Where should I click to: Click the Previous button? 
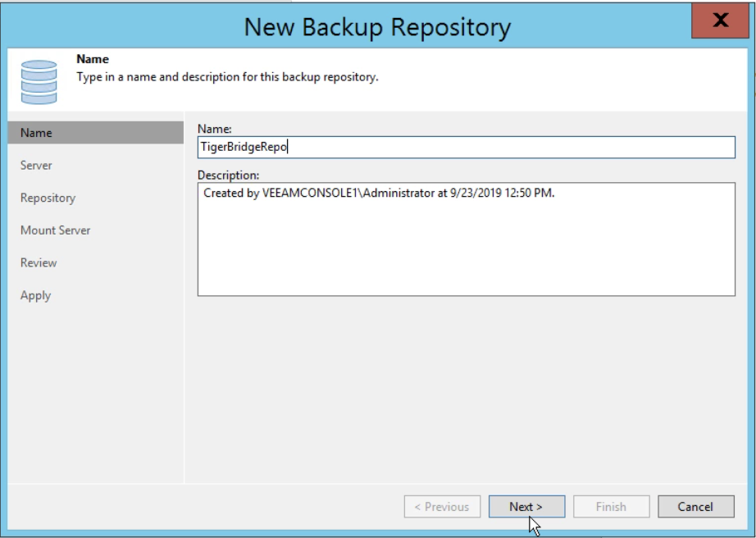pyautogui.click(x=442, y=507)
